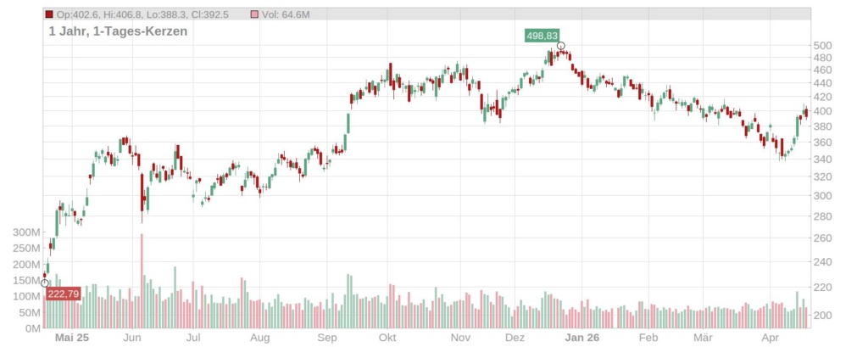Click the "Jan 26" x-axis label
Image resolution: width=868 pixels, height=347 pixels.
click(583, 338)
